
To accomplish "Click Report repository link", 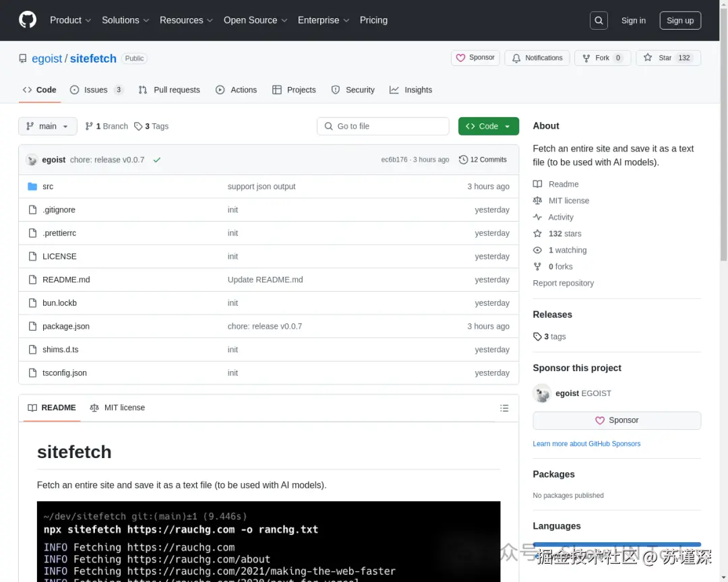I will click(x=563, y=283).
